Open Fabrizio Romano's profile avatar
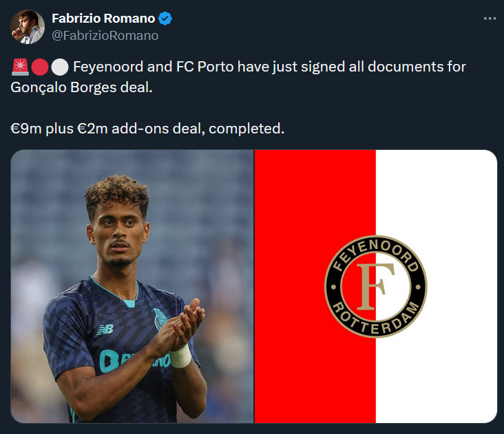The width and height of the screenshot is (504, 434). click(x=28, y=27)
